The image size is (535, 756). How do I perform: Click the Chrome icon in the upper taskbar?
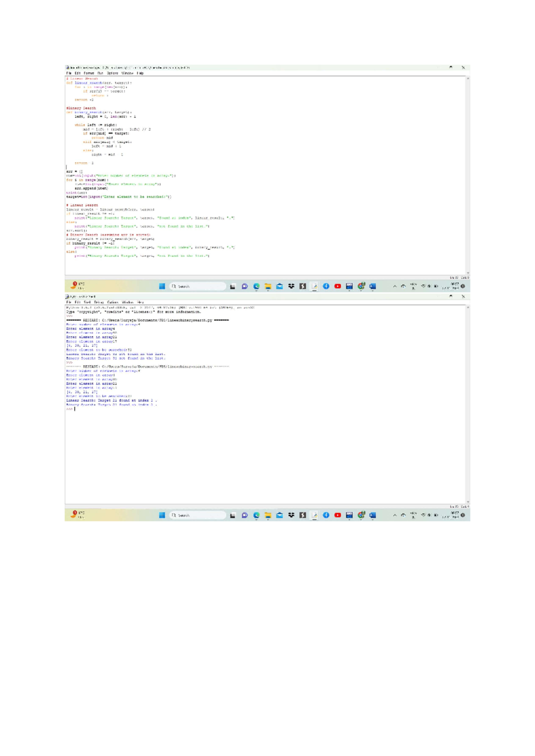click(x=361, y=286)
